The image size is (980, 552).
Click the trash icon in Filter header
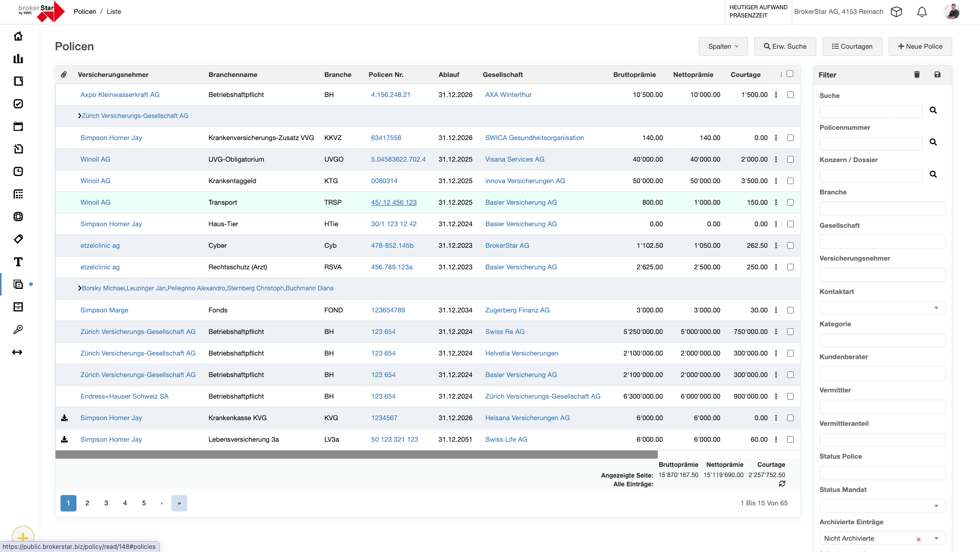click(x=917, y=75)
